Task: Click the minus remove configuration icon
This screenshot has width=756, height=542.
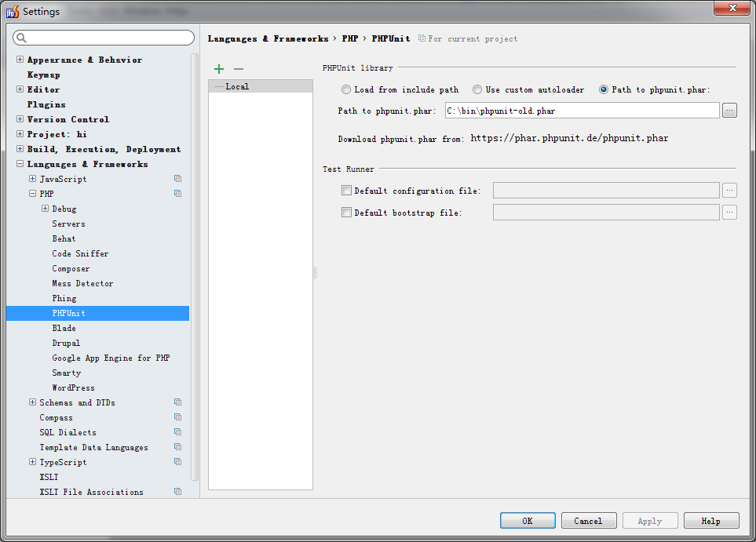Action: coord(239,69)
